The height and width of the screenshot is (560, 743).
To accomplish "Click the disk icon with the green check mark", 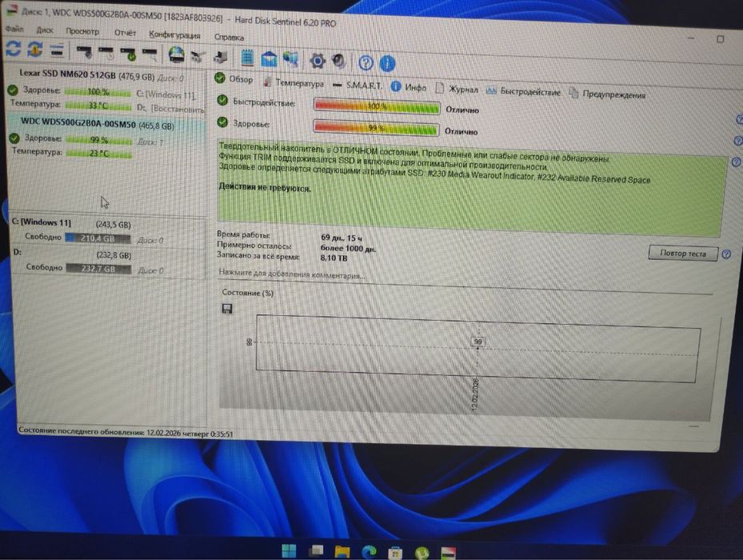I will [129, 54].
